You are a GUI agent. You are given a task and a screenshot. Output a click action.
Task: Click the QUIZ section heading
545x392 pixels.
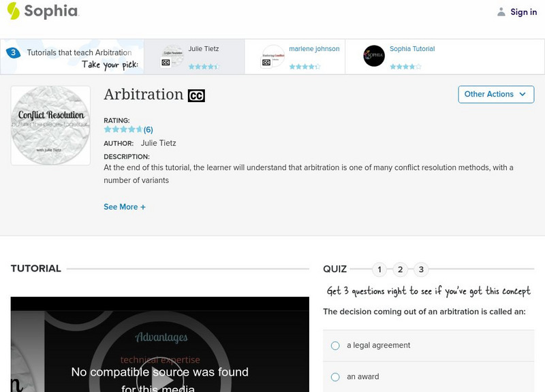[x=335, y=269]
